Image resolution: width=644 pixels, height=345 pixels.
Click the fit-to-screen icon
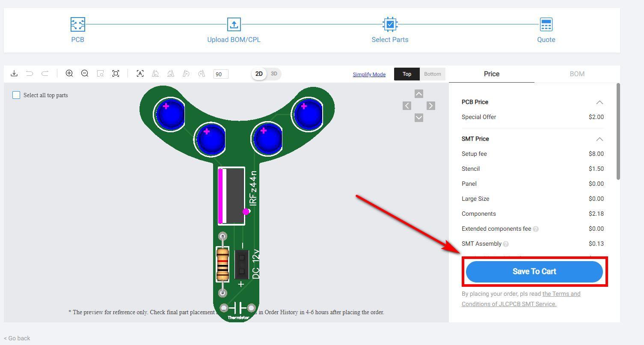[x=116, y=74]
